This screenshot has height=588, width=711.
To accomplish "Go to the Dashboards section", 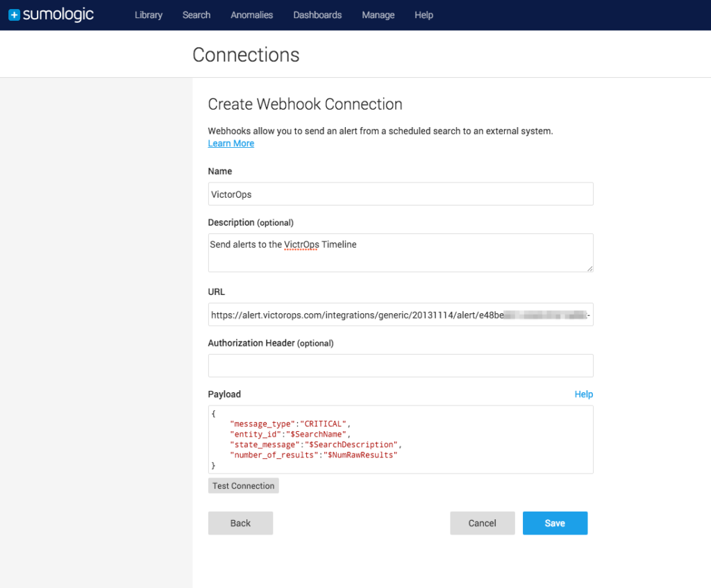I will [x=317, y=15].
